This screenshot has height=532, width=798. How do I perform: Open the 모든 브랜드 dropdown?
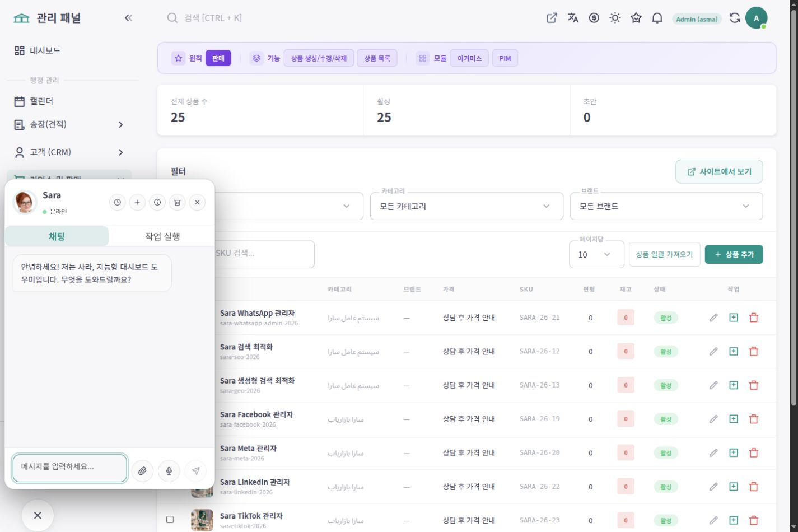[x=666, y=206]
